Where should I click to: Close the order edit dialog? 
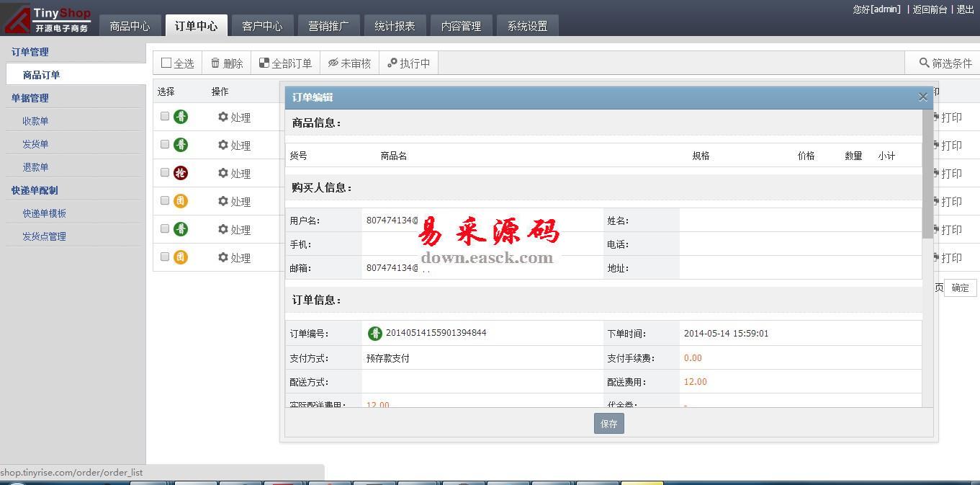click(x=922, y=97)
